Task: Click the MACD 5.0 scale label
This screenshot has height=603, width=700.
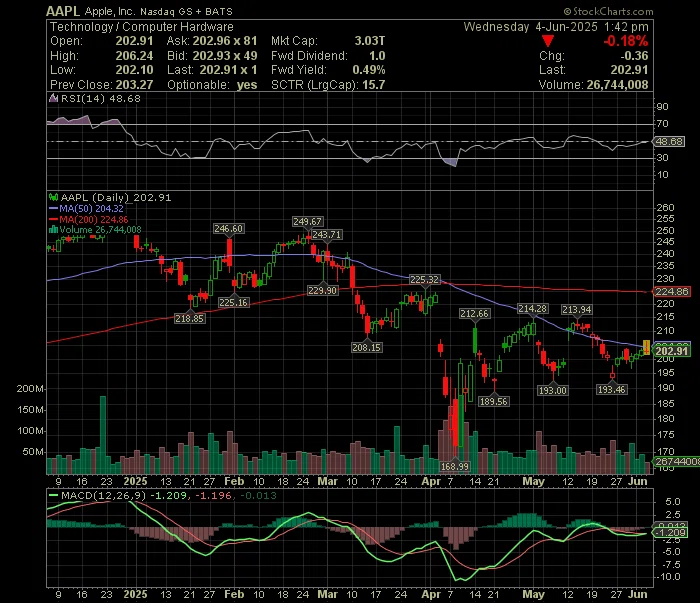Action: 673,502
